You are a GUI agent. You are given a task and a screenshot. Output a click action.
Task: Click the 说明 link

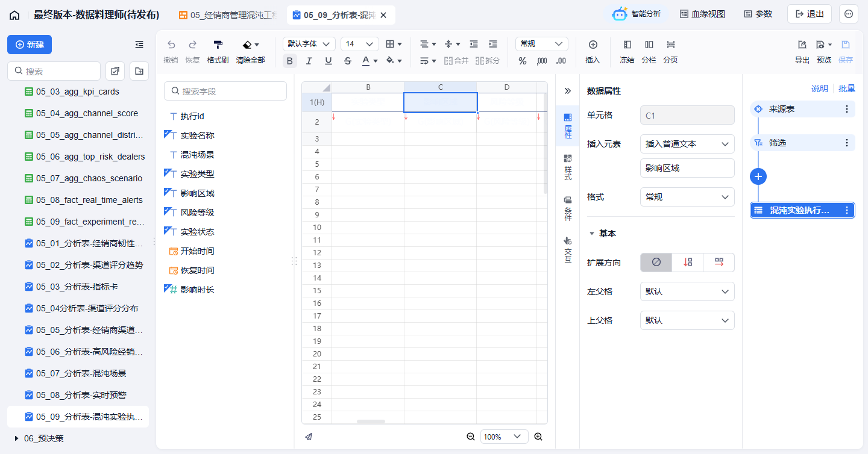pos(820,89)
